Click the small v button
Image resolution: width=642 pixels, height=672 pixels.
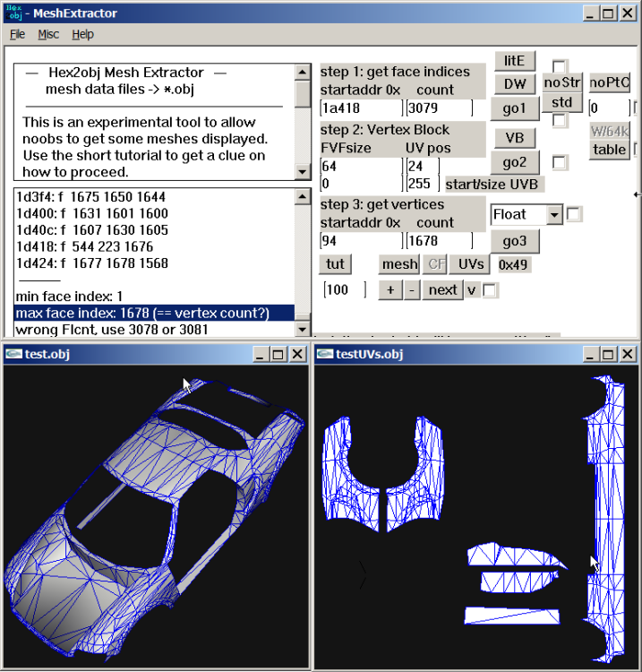(x=472, y=290)
